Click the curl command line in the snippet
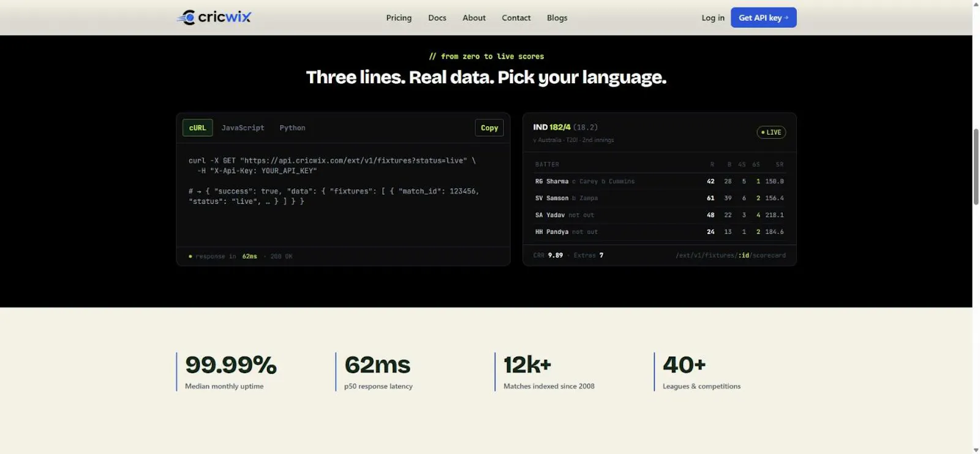 pyautogui.click(x=332, y=161)
